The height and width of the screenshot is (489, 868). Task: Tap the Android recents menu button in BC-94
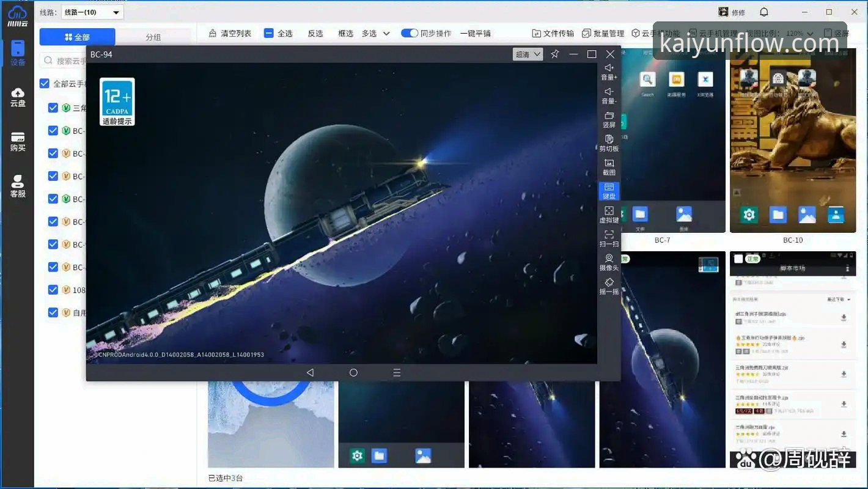click(x=397, y=372)
